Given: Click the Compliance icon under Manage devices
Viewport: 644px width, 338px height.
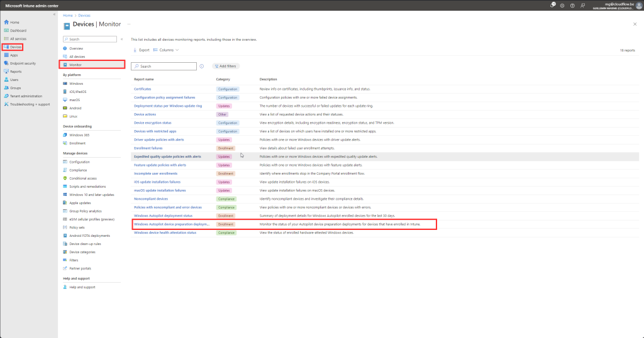Looking at the screenshot, I should [65, 170].
